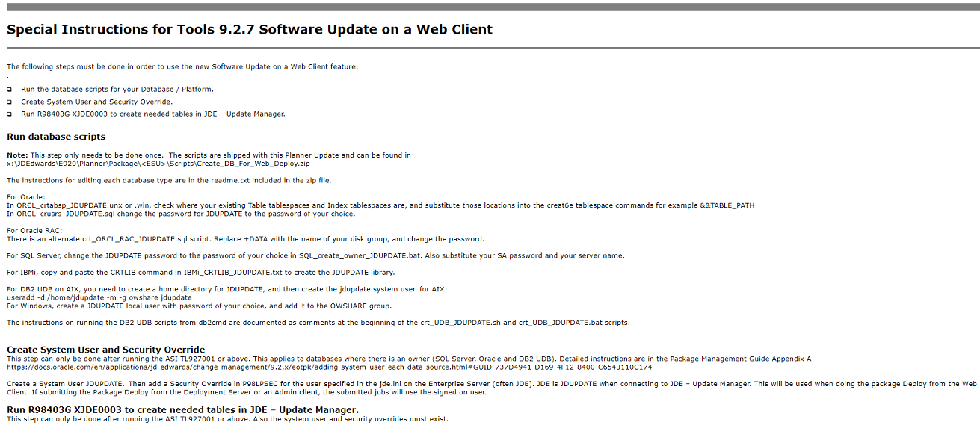Click the bullet line 'Run the database scripts for your Database / Platform.'

117,89
